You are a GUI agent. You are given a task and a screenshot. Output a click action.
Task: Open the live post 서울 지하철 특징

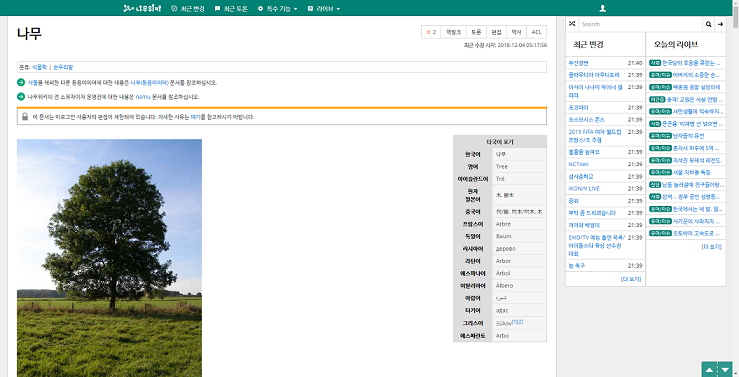[691, 172]
